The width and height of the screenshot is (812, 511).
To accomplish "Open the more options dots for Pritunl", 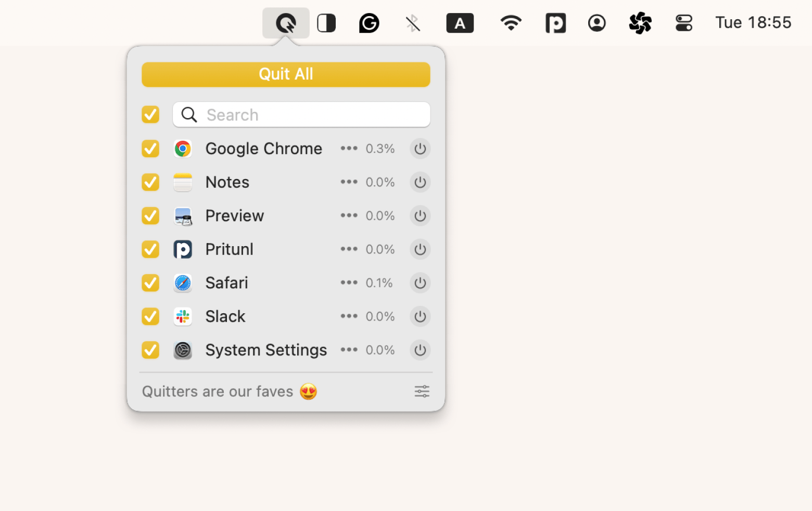I will (x=349, y=249).
